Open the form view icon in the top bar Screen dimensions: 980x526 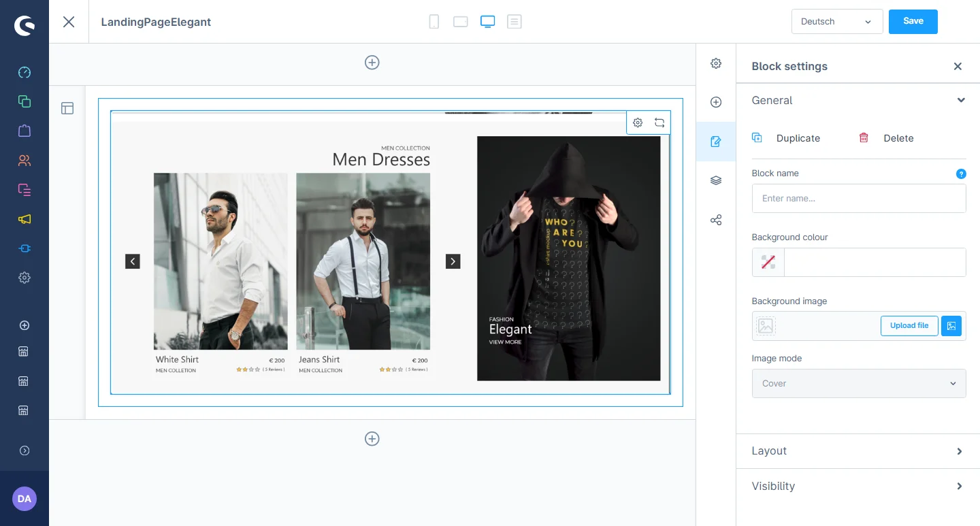tap(514, 22)
